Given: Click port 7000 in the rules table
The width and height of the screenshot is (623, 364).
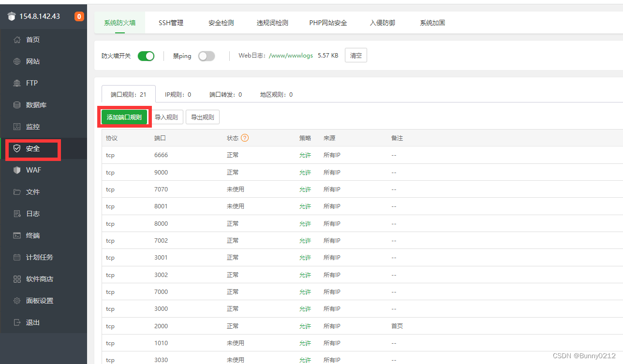Looking at the screenshot, I should (x=161, y=292).
